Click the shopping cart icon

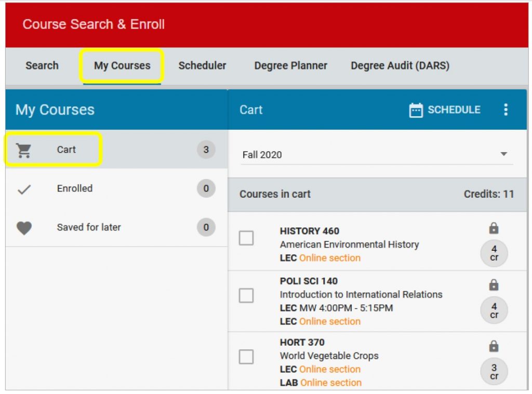[24, 150]
